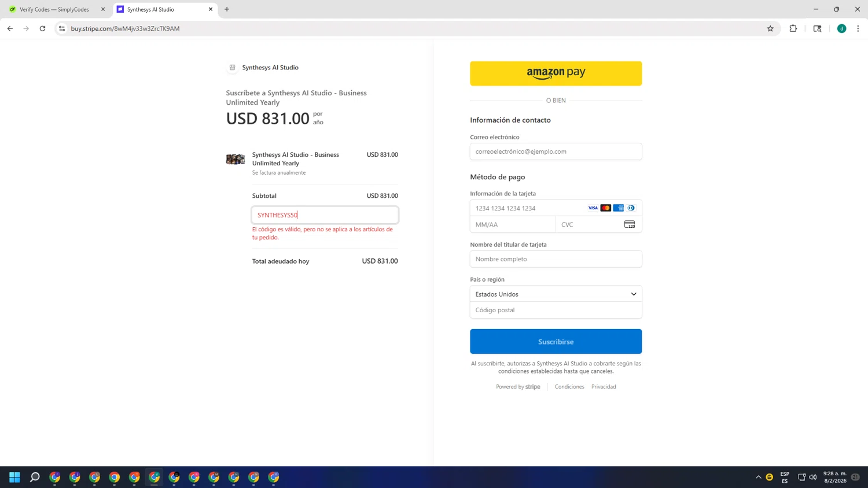Screen dimensions: 868x488
Task: Open the side panel search icon
Action: (x=817, y=28)
